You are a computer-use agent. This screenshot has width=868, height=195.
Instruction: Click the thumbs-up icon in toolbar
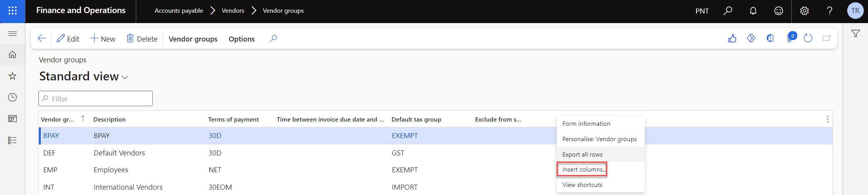[732, 38]
